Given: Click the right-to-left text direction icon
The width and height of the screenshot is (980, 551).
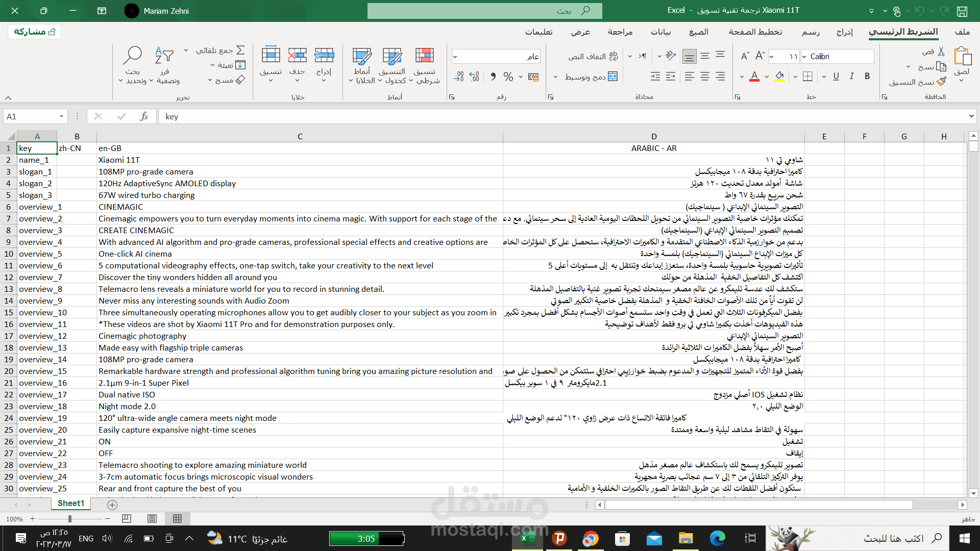Looking at the screenshot, I should [x=643, y=56].
